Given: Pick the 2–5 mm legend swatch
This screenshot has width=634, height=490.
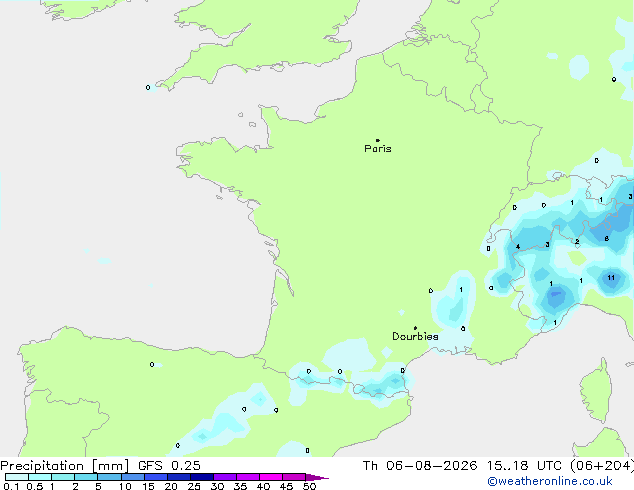Looking at the screenshot, I should coord(86,477).
